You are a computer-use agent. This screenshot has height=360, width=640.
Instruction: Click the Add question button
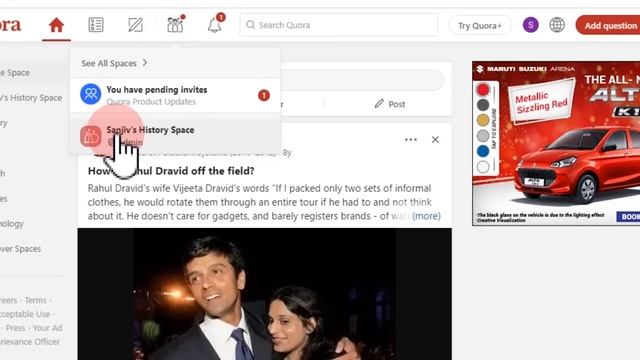(608, 25)
